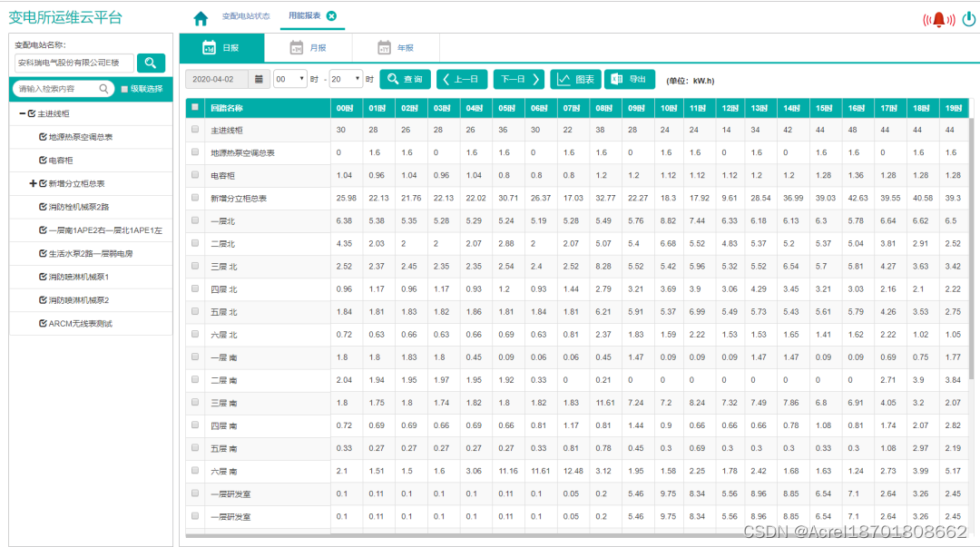Toggle tree checkbox for ARCM无线表测试
The height and width of the screenshot is (547, 980).
(43, 323)
